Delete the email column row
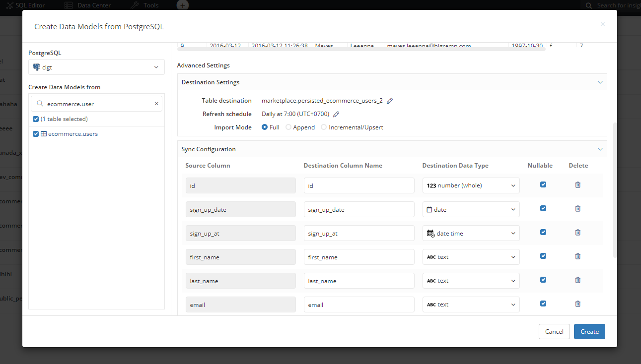 click(578, 303)
